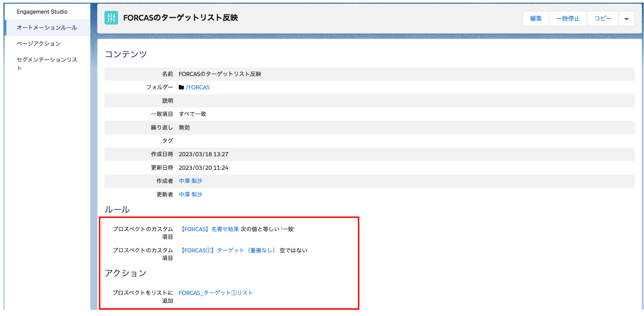644x316 pixels.
Task: Open Engagement Studio in sidebar
Action: (x=42, y=12)
